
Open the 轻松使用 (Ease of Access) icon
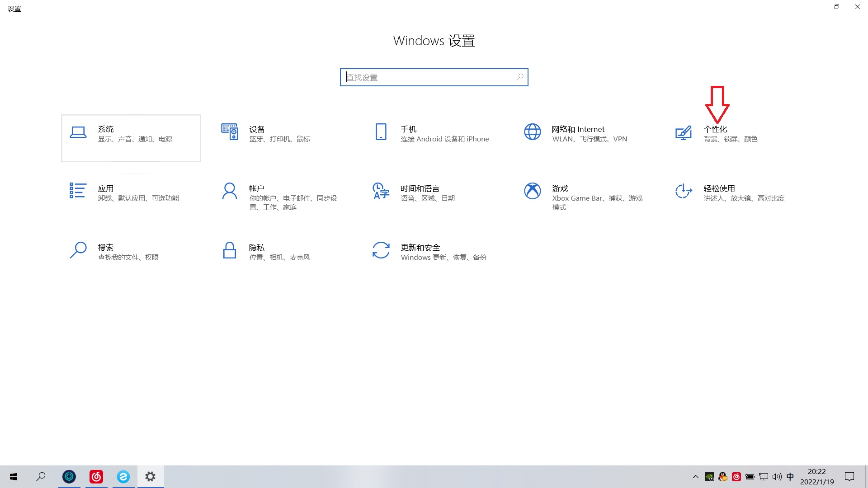pos(684,191)
